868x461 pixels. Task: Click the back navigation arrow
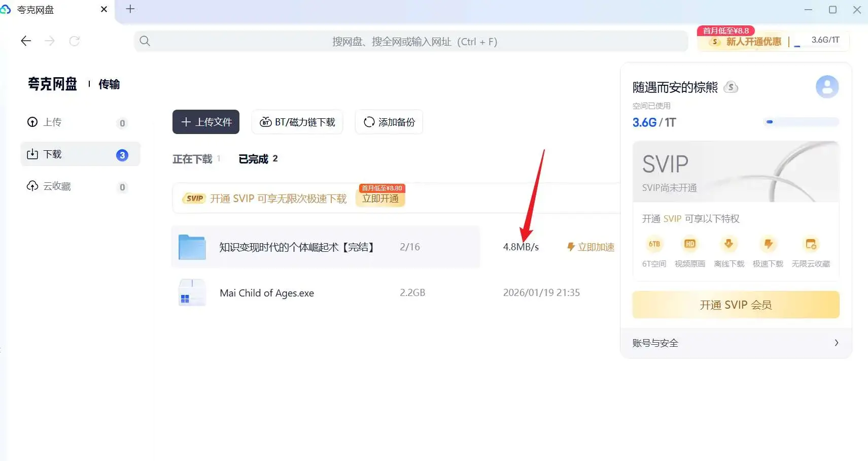[x=25, y=41]
